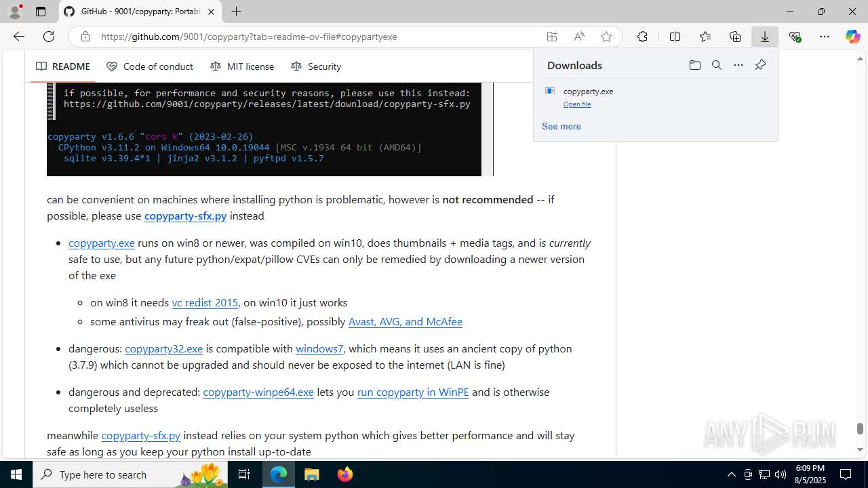Open the vc redist 2015 link
The image size is (868, 488).
tap(205, 302)
